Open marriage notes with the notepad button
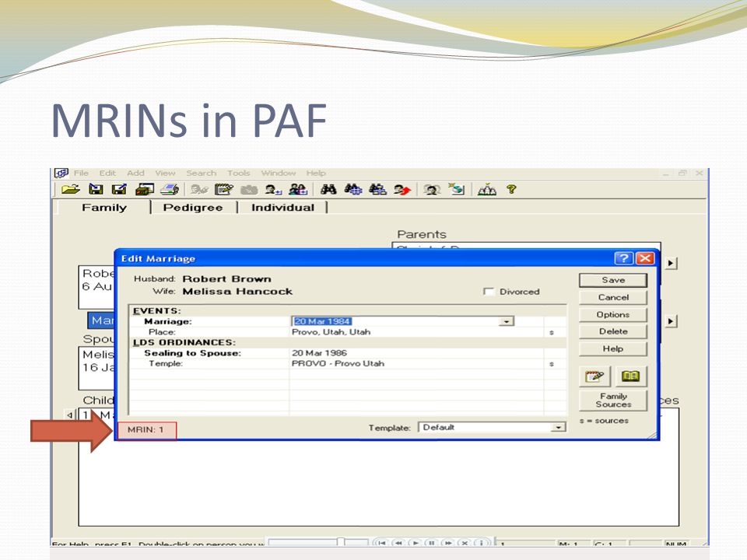Screen dimensions: 747x560 point(594,376)
